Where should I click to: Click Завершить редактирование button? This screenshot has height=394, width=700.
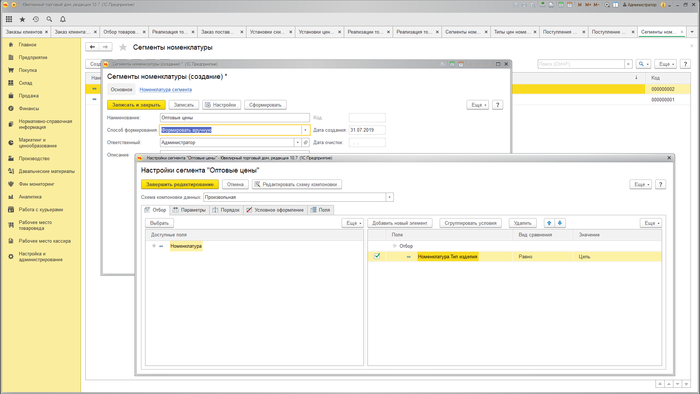180,184
